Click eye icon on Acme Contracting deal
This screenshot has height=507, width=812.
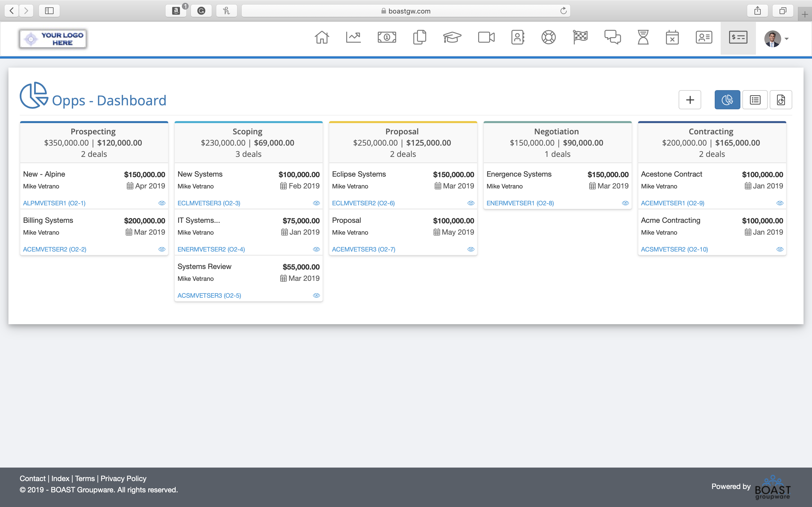pos(780,250)
